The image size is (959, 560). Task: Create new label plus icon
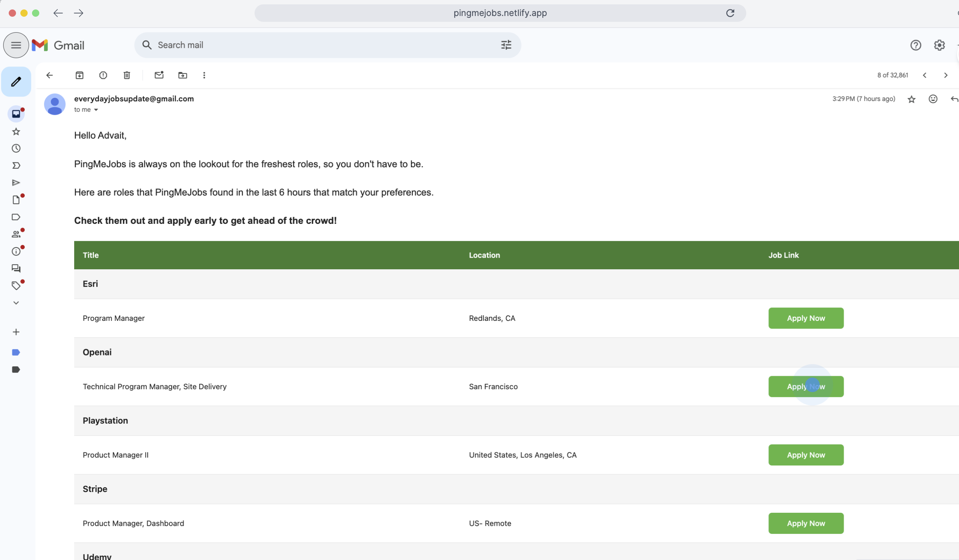pos(16,332)
